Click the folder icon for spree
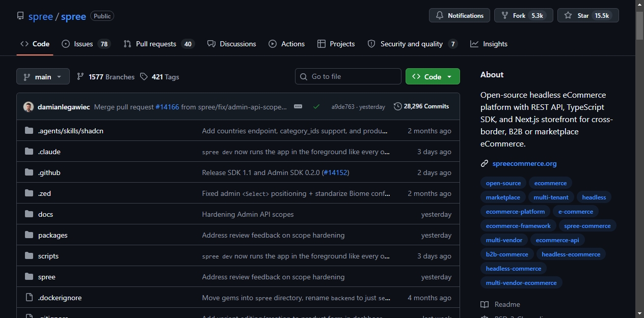644x318 pixels. (x=29, y=277)
